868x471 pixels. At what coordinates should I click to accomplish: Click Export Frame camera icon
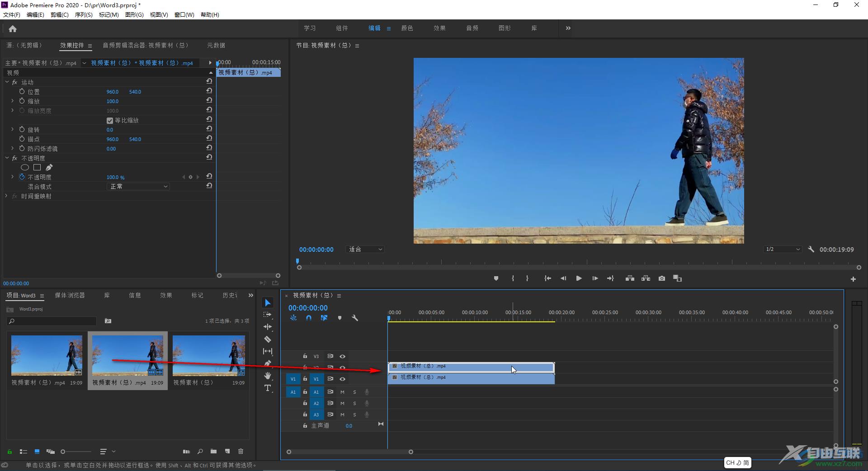coord(662,278)
